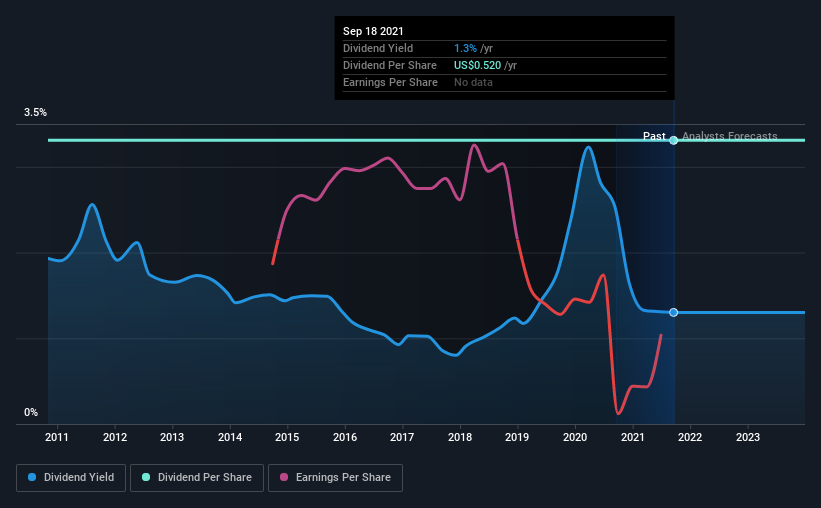Click the 2020 x-axis label

[x=575, y=437]
